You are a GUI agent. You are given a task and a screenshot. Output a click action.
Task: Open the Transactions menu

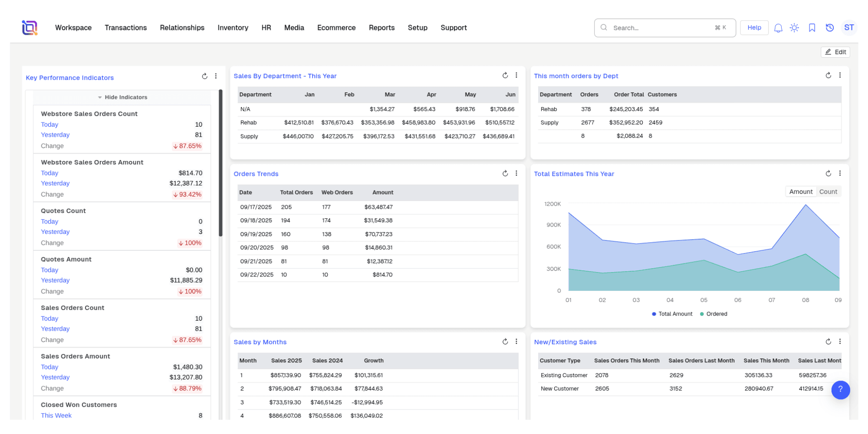click(x=125, y=28)
